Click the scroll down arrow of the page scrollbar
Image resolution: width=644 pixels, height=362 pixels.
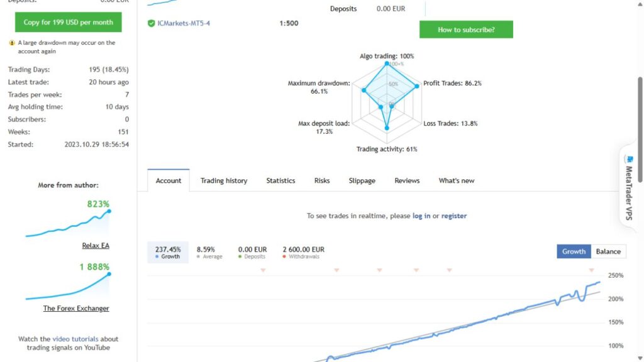(640, 358)
